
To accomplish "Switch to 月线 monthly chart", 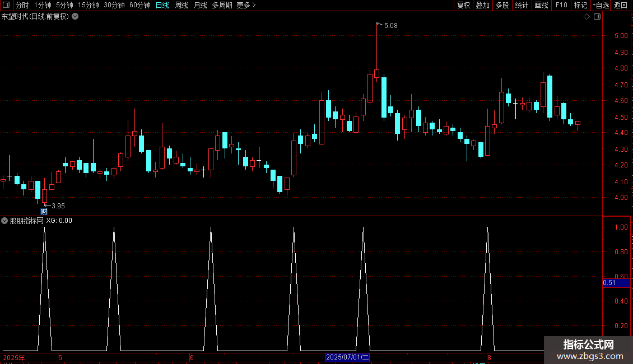I will coord(201,5).
